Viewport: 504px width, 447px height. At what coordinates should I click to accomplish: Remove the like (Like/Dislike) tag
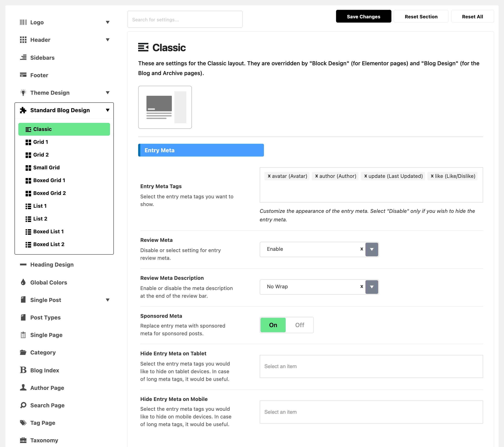tap(432, 176)
